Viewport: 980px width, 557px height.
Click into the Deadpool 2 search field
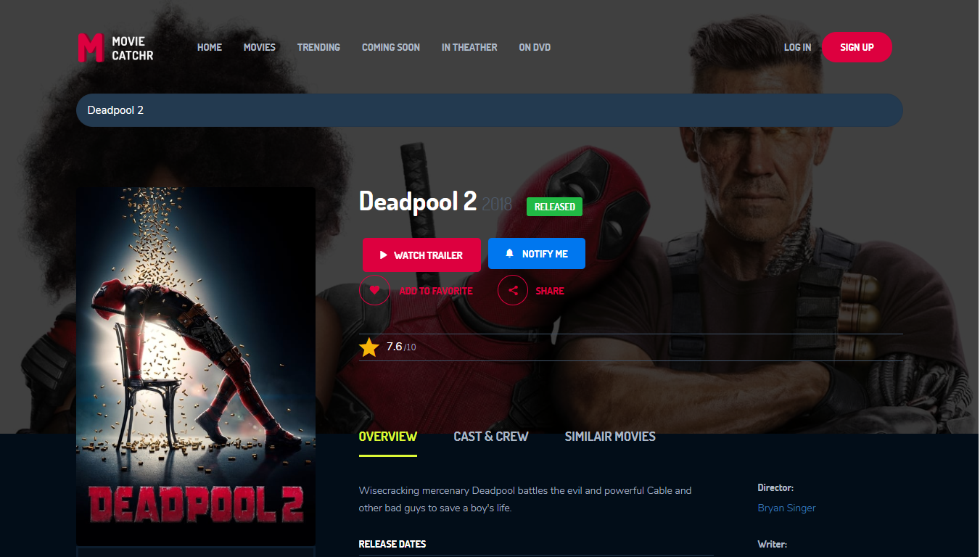[x=490, y=110]
